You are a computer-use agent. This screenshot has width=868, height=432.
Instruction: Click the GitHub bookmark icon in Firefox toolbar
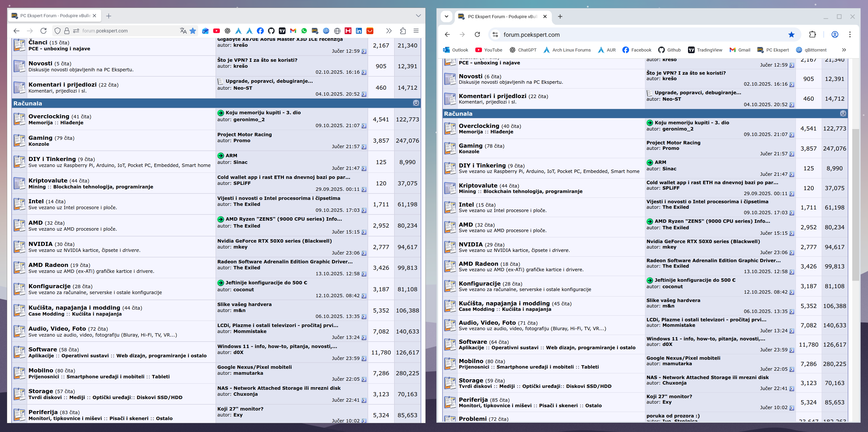click(x=271, y=31)
